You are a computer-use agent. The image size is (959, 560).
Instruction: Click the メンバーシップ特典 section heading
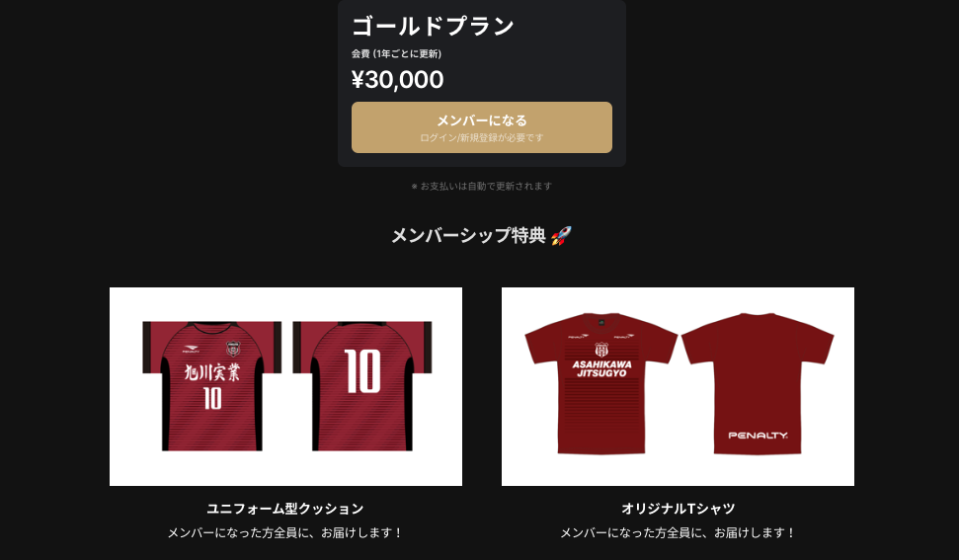click(468, 235)
